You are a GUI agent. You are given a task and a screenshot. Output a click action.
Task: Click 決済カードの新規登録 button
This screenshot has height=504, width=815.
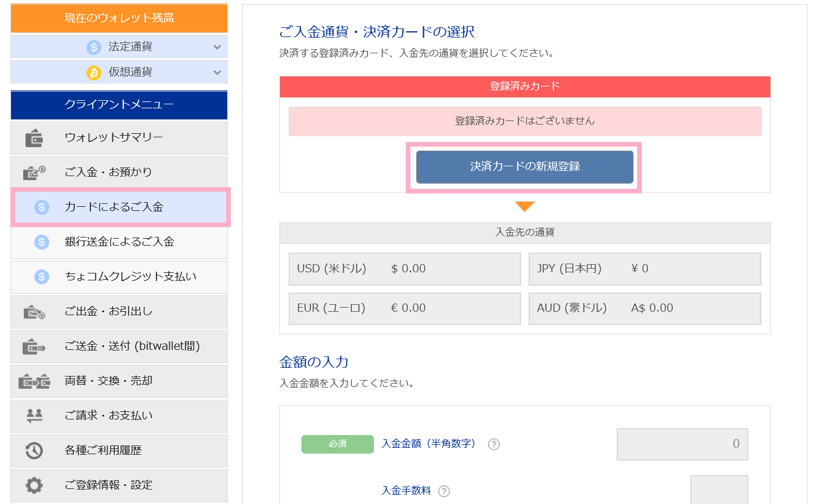[x=525, y=167]
